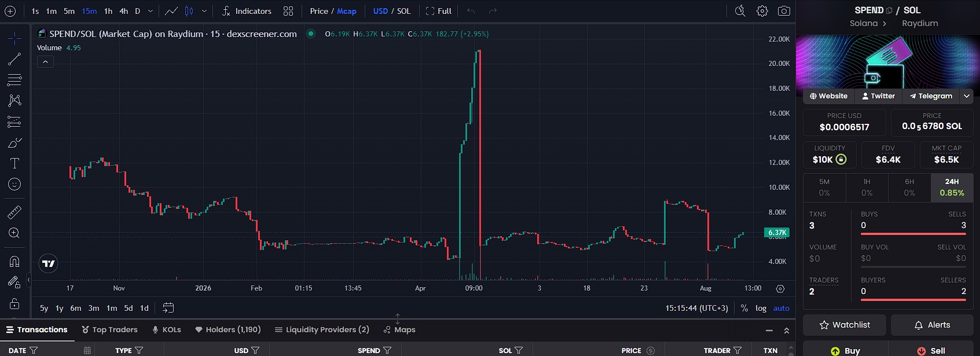Open the forecasting and measurement tool
The width and height of the screenshot is (980, 356).
click(x=14, y=122)
